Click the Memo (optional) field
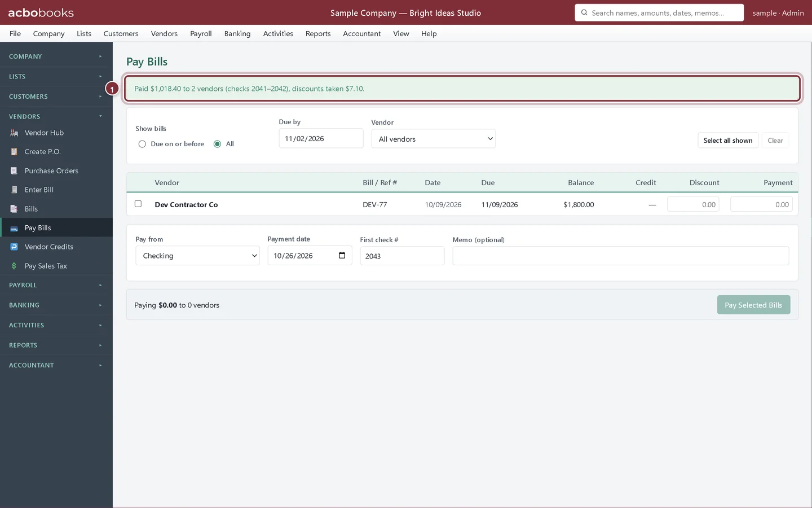This screenshot has height=508, width=812. (621, 256)
